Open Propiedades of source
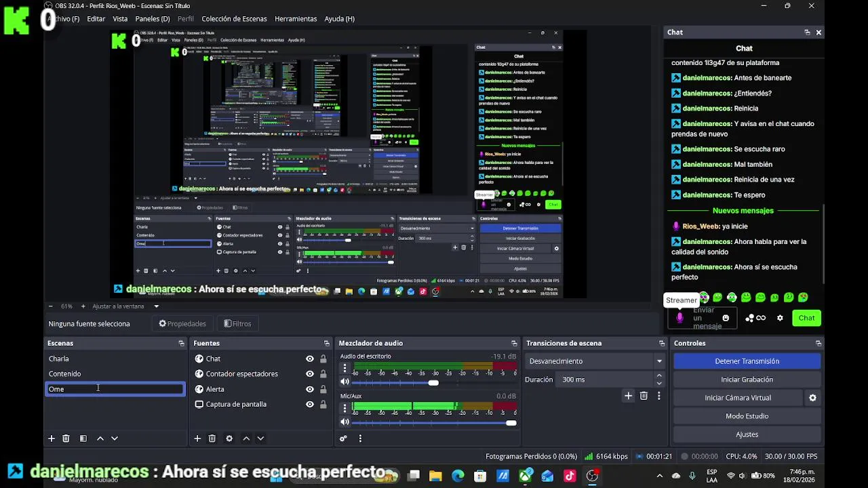Image resolution: width=868 pixels, height=488 pixels. click(182, 324)
